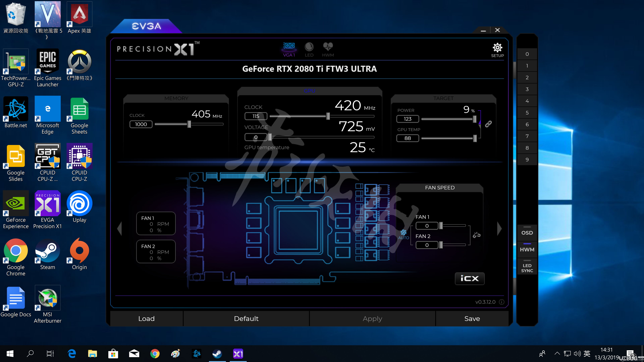Select the GBT CPUID CPU-Z desktop icon
The width and height of the screenshot is (644, 362).
pos(47,162)
